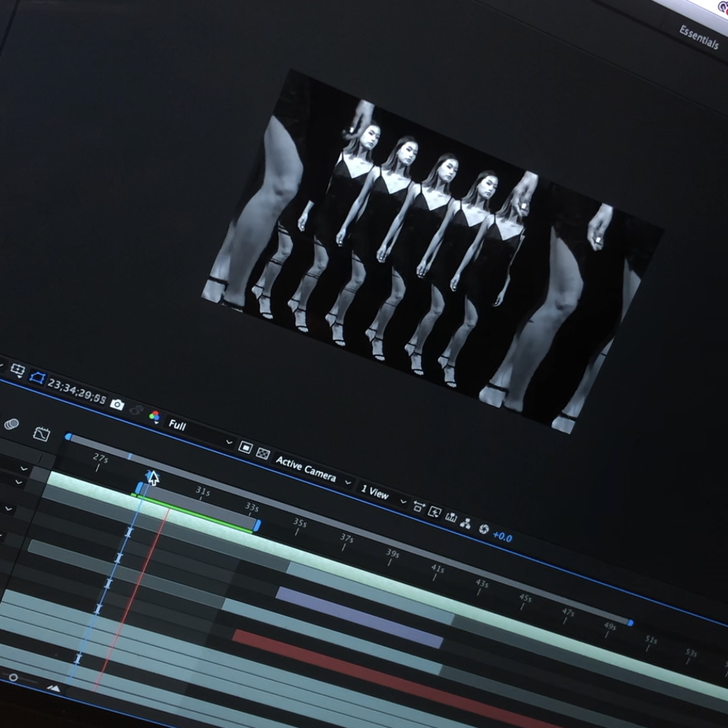This screenshot has height=728, width=728.
Task: Click the Show Snapshot icon
Action: coord(137,410)
